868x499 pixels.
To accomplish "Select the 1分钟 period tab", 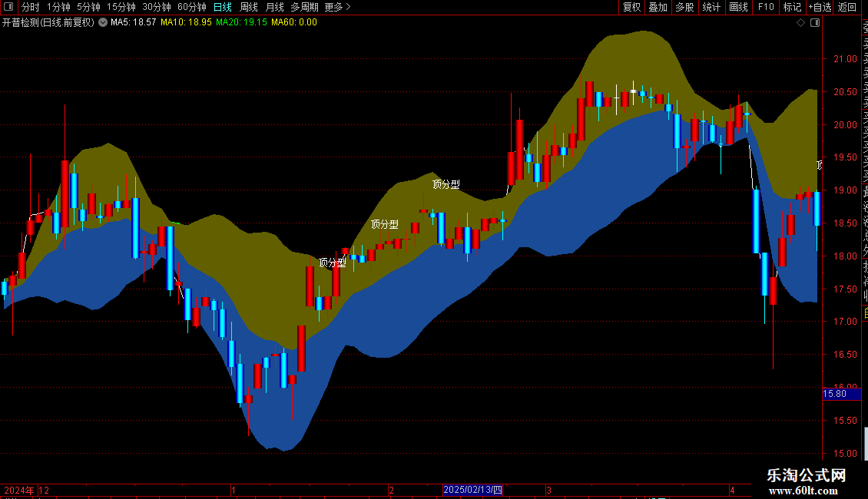I will click(x=58, y=7).
